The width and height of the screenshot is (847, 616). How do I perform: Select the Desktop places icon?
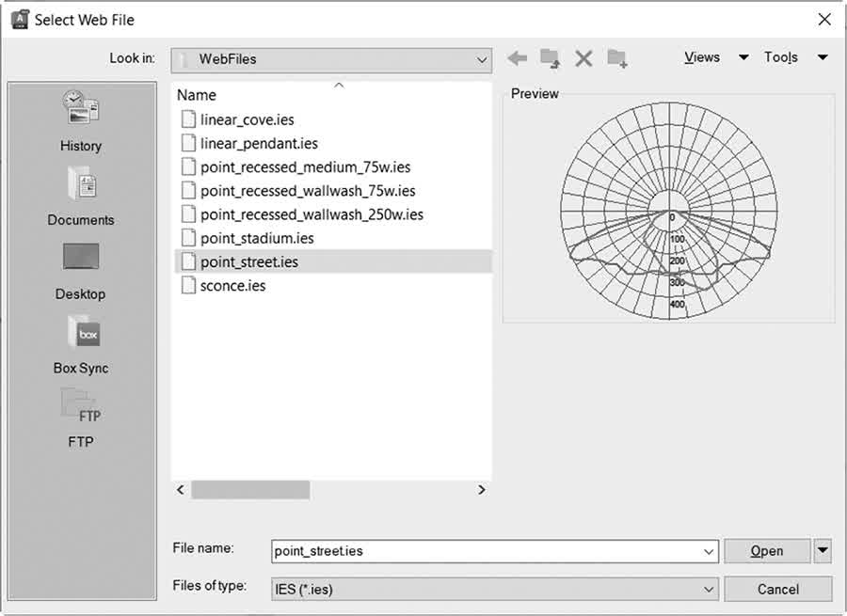point(81,271)
